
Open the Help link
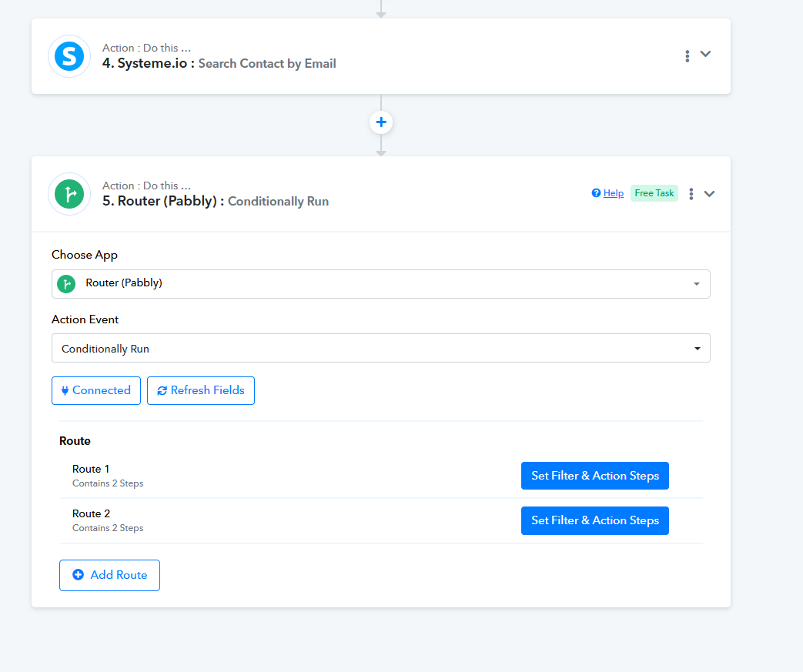tap(613, 193)
